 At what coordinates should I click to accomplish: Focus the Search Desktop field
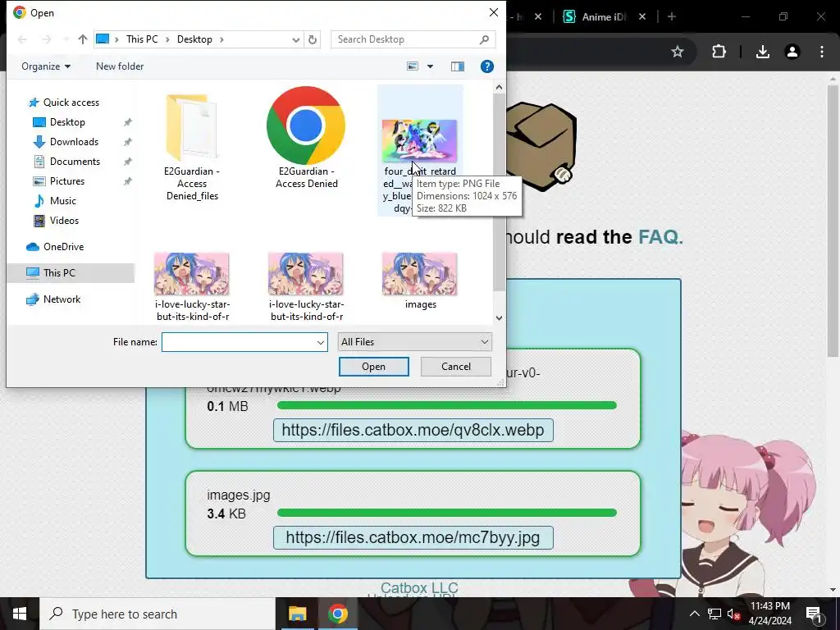click(413, 39)
